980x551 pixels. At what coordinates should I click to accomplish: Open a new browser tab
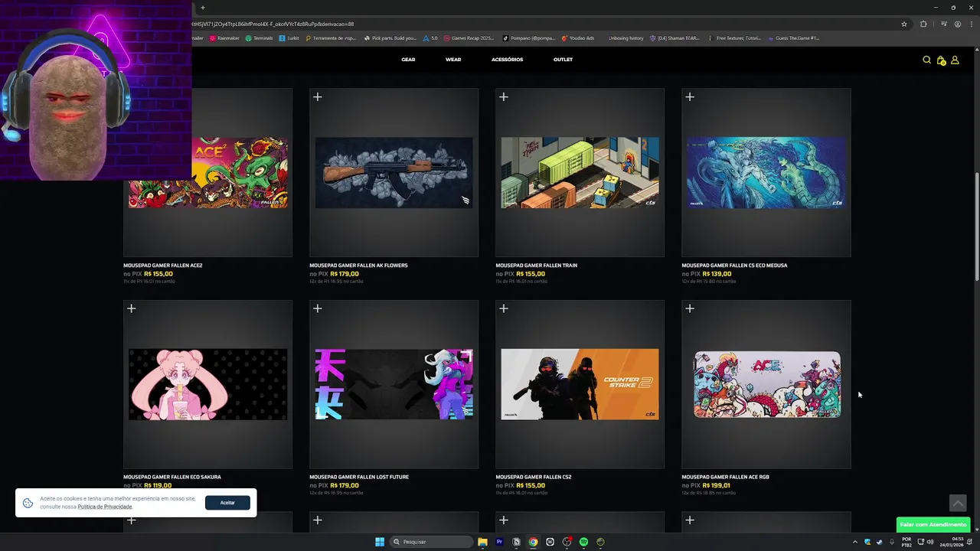pyautogui.click(x=203, y=8)
